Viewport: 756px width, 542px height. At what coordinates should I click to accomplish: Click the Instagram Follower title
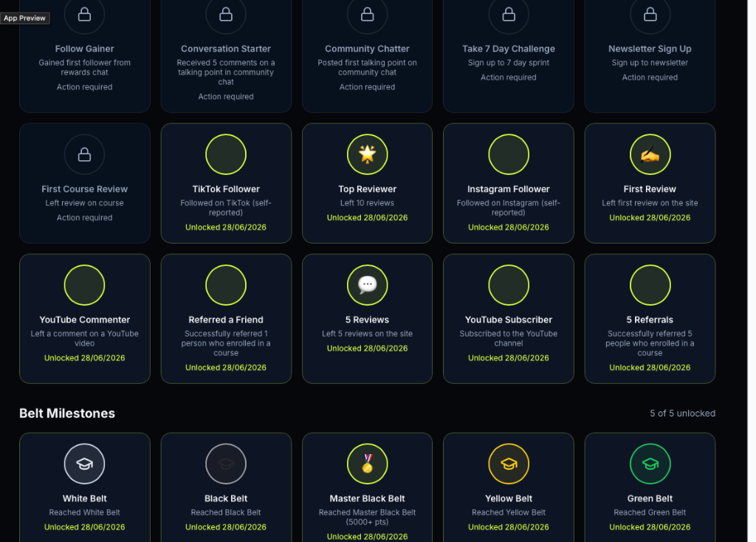pos(509,189)
